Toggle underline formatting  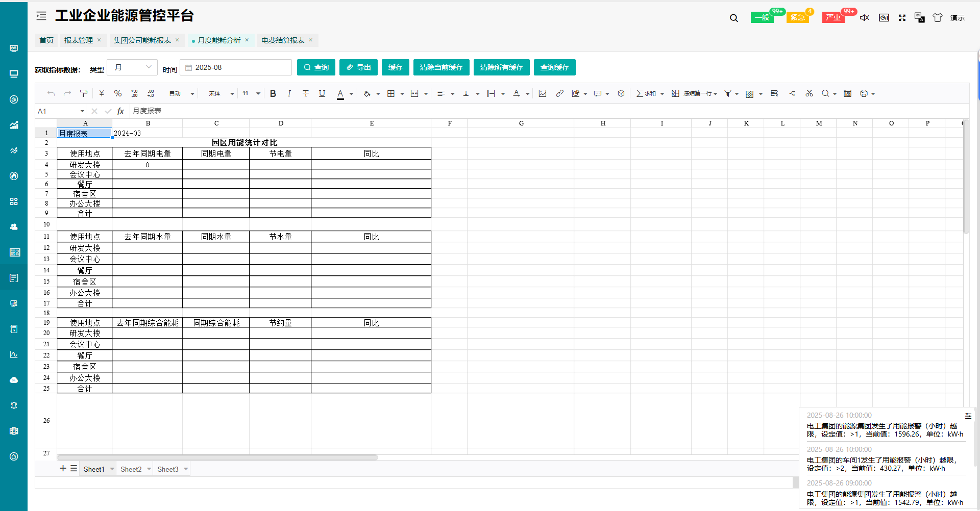(322, 93)
